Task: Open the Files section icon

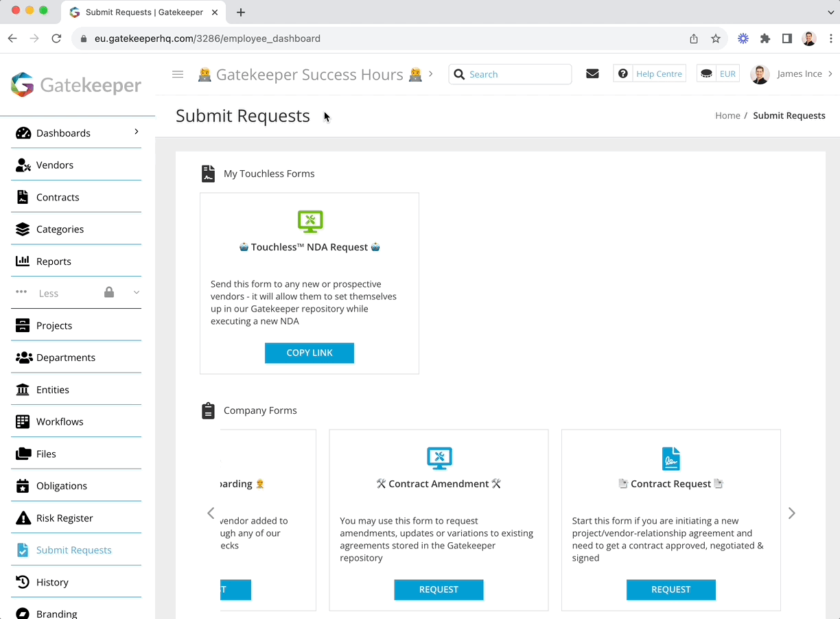Action: pos(21,454)
